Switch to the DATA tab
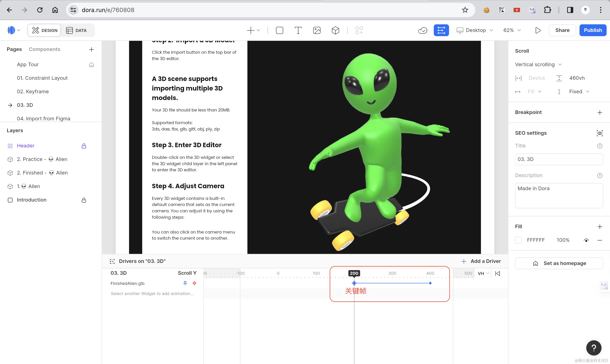This screenshot has height=364, width=610. point(76,30)
